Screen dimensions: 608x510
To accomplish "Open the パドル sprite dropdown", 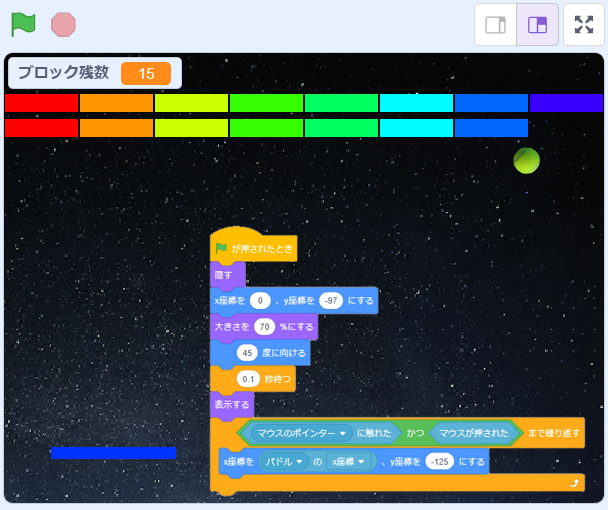I will click(x=284, y=462).
